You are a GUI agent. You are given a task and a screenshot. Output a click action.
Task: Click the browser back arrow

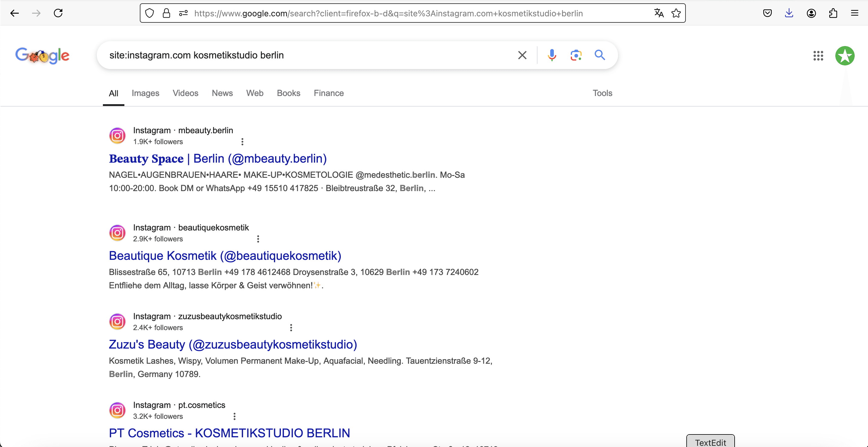click(x=15, y=13)
